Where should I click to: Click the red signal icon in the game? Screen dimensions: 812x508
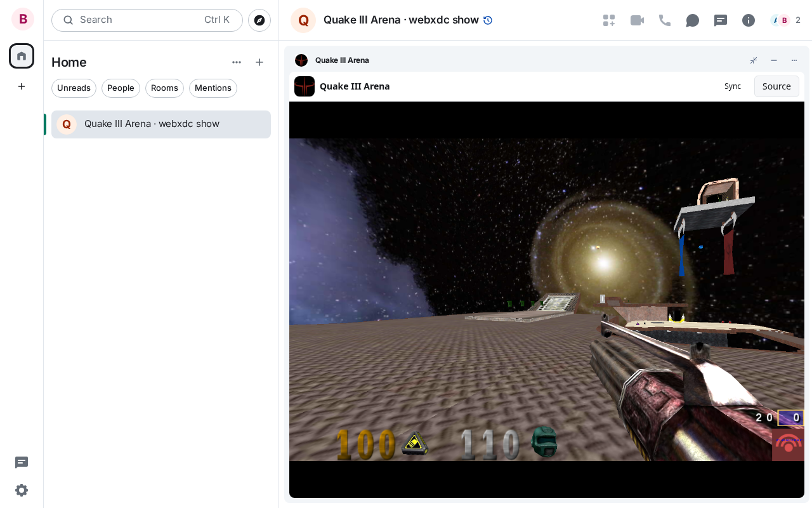[x=788, y=444]
